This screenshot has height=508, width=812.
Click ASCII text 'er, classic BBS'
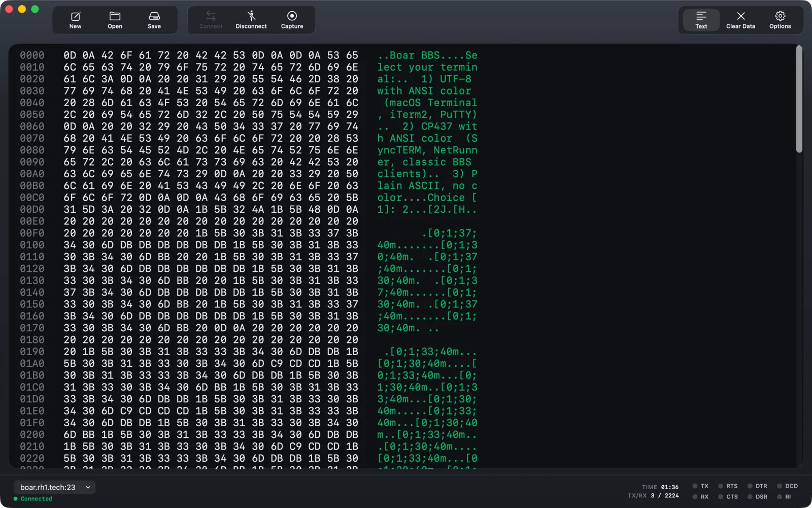click(x=424, y=162)
